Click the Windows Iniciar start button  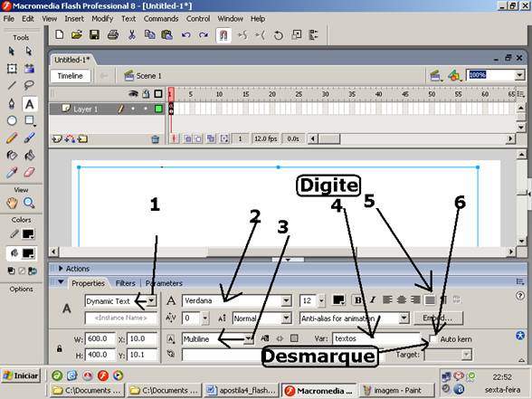(x=21, y=376)
